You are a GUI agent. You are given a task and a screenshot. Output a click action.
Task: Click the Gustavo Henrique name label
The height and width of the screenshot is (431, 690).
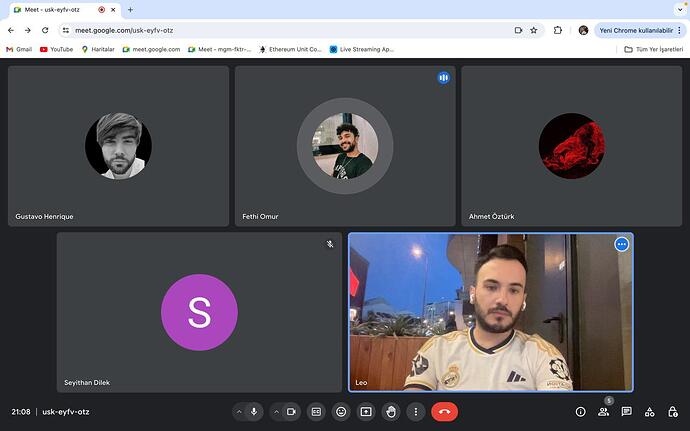tap(44, 217)
